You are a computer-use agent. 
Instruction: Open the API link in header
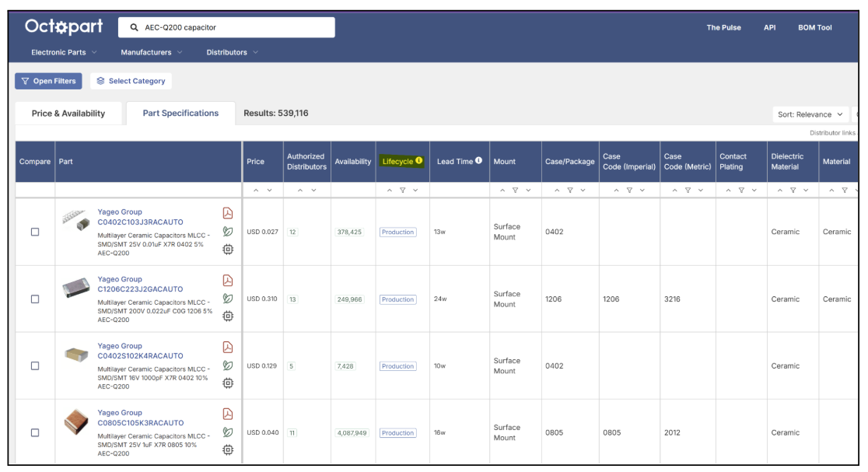pos(769,27)
